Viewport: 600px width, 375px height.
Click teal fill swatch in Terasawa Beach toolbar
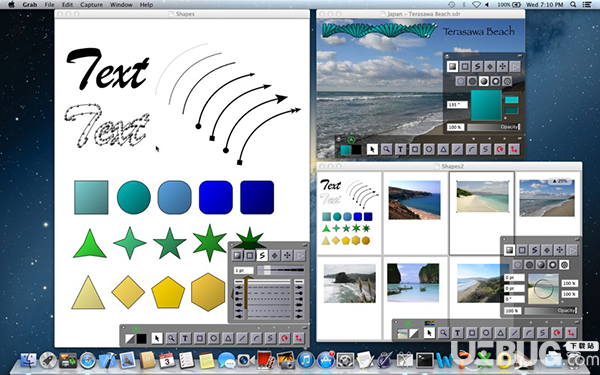tap(346, 150)
